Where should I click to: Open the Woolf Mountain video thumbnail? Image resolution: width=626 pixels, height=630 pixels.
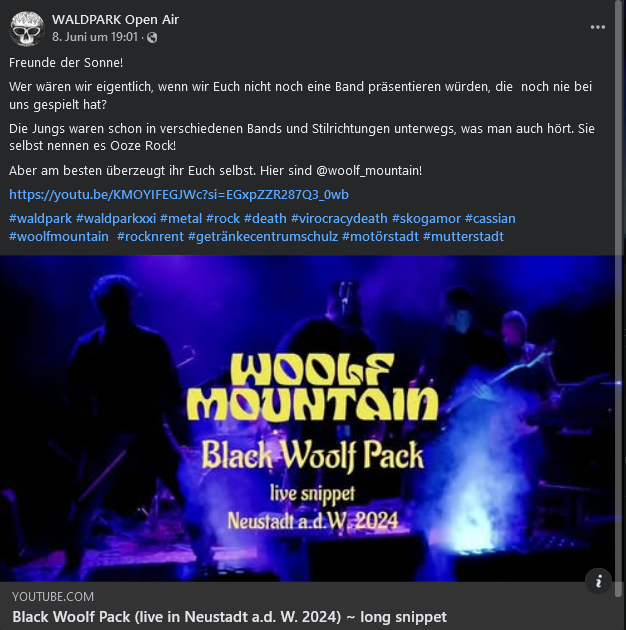(307, 418)
